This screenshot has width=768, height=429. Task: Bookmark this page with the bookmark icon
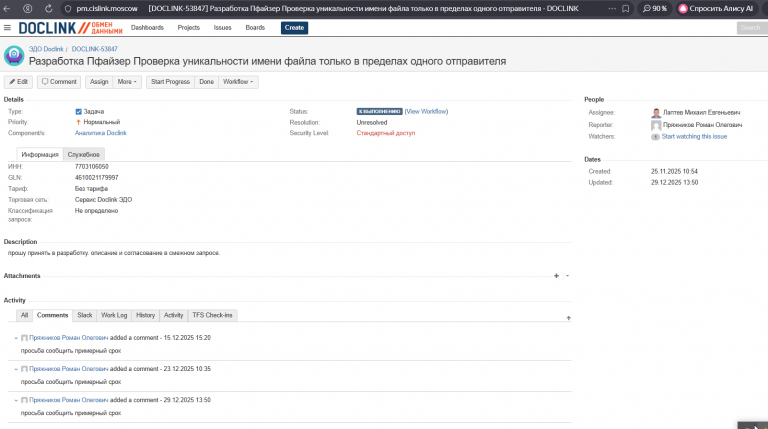625,8
